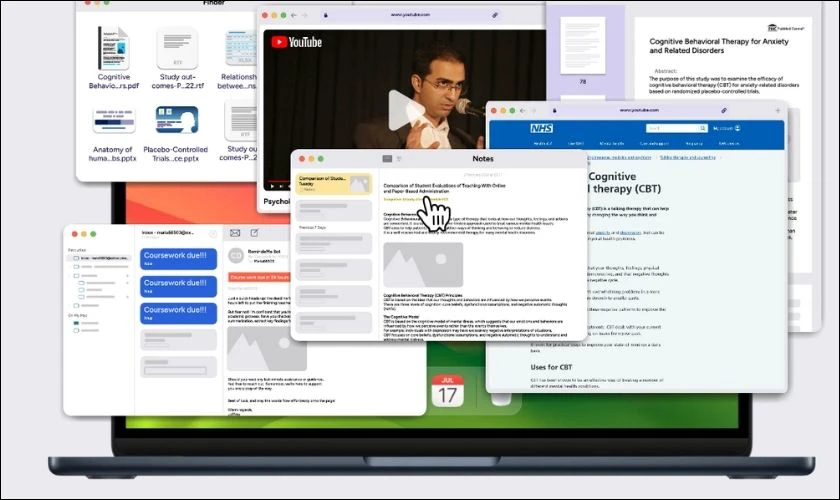The image size is (840, 500).
Task: Click forward arrow in YouTube browser window
Action: pos(304,16)
